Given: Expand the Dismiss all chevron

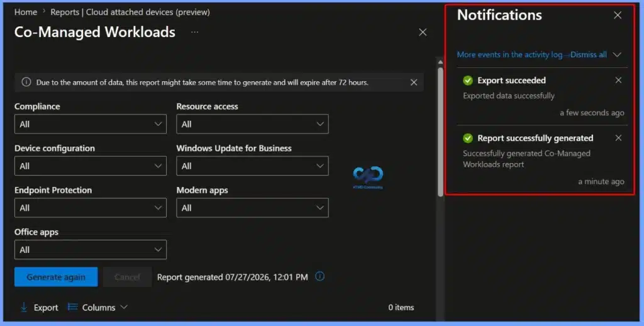Looking at the screenshot, I should (x=617, y=55).
